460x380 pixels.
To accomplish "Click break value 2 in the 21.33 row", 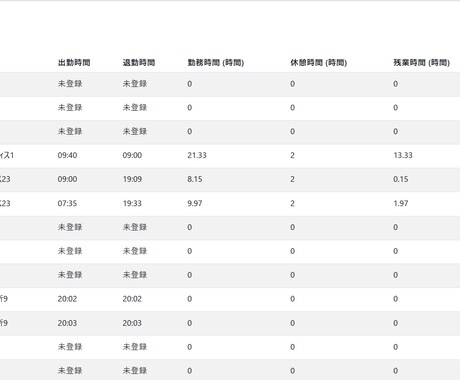I will 292,155.
